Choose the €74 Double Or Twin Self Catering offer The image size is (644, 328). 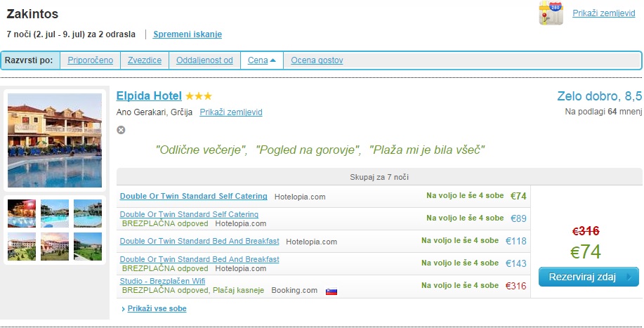click(193, 197)
